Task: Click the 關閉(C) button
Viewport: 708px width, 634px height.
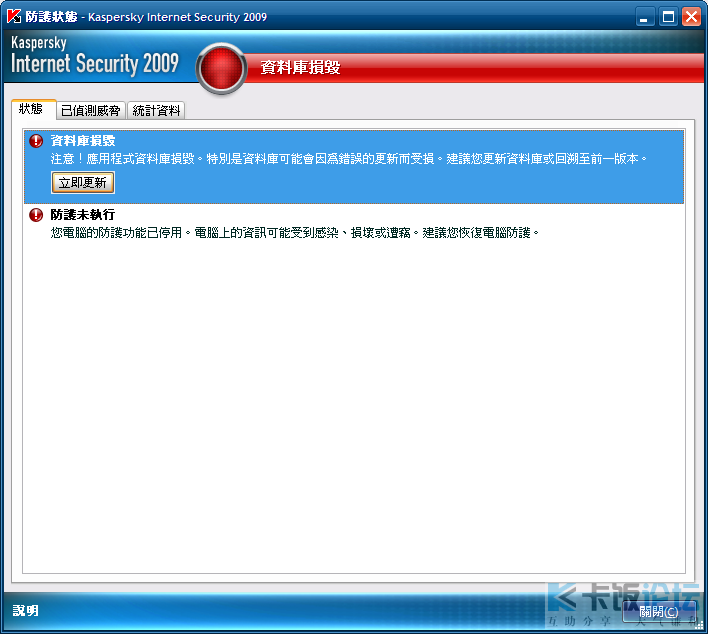Action: (x=659, y=612)
